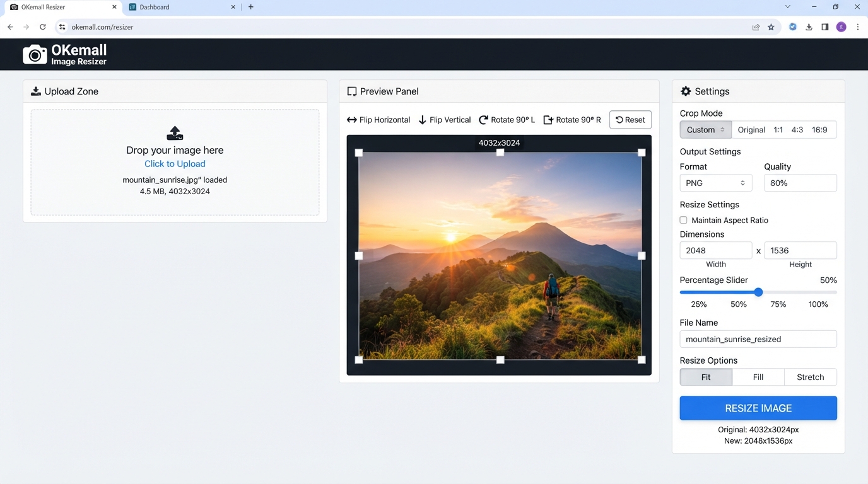Reset the preview transformations
Viewport: 868px width, 484px height.
tap(630, 120)
